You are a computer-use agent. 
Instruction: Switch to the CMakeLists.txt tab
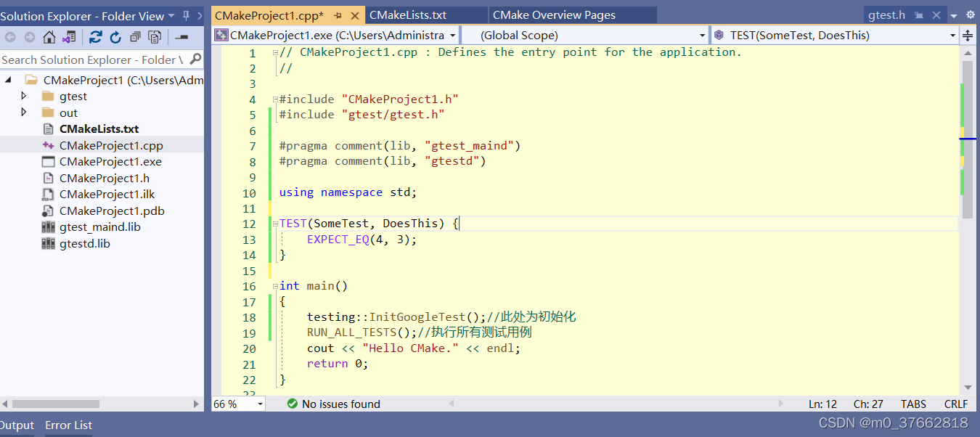(x=407, y=15)
